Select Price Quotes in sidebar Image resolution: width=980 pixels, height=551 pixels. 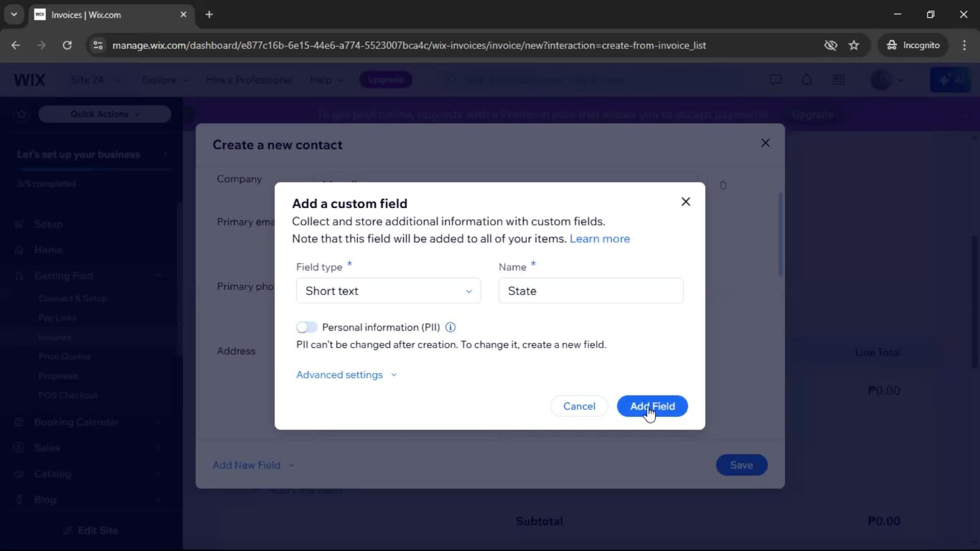tap(64, 357)
